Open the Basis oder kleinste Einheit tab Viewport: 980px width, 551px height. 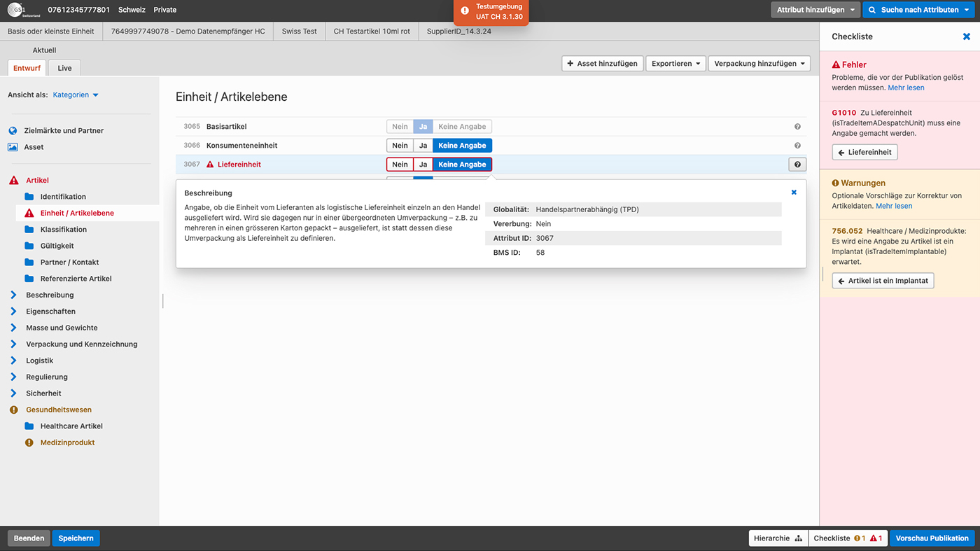click(x=50, y=32)
